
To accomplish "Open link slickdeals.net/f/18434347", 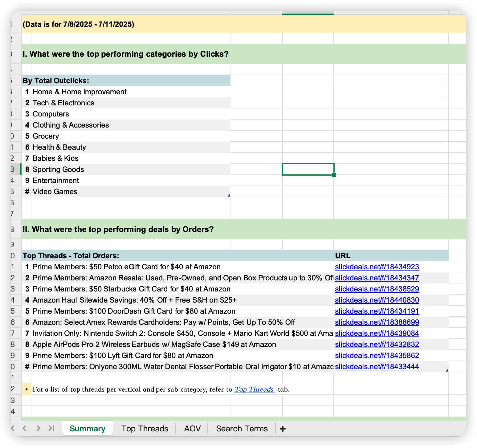I will click(377, 278).
